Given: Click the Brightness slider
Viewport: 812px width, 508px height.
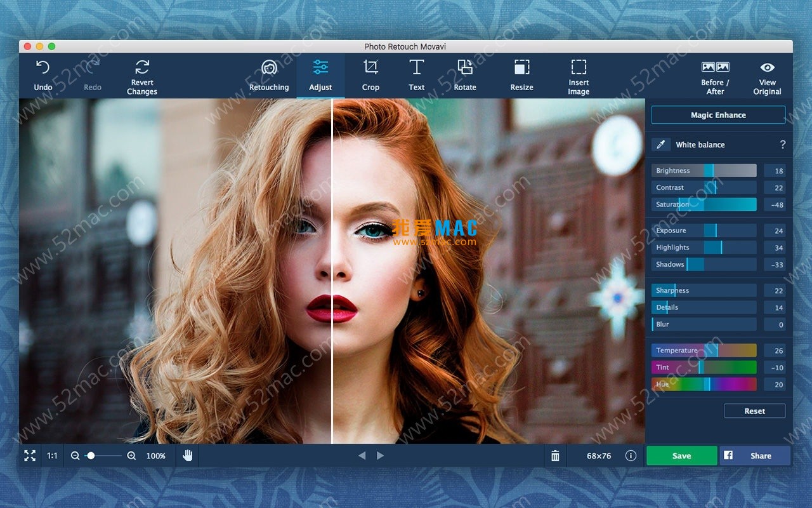Looking at the screenshot, I should click(x=704, y=171).
